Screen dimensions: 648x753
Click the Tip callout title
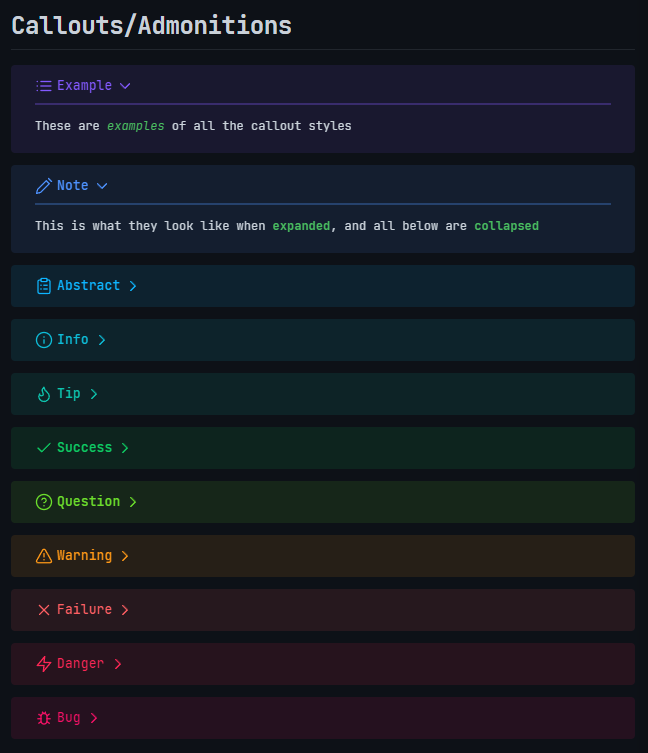click(x=69, y=394)
